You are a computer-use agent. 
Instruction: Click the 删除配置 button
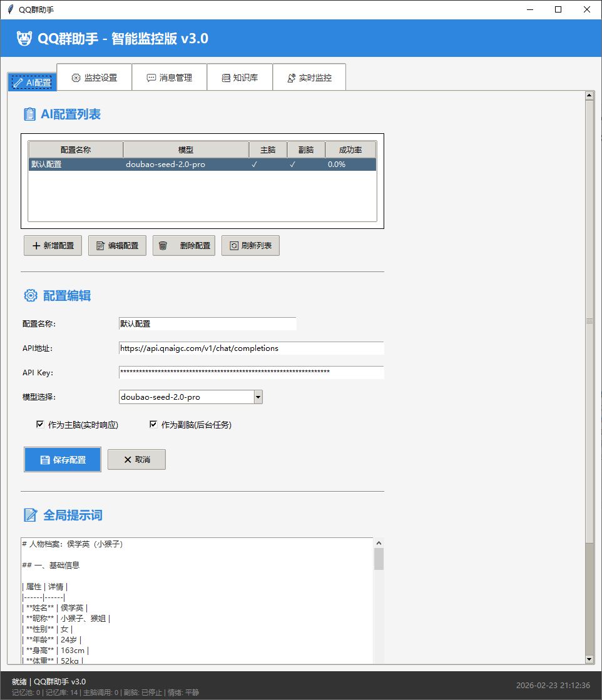tap(184, 246)
